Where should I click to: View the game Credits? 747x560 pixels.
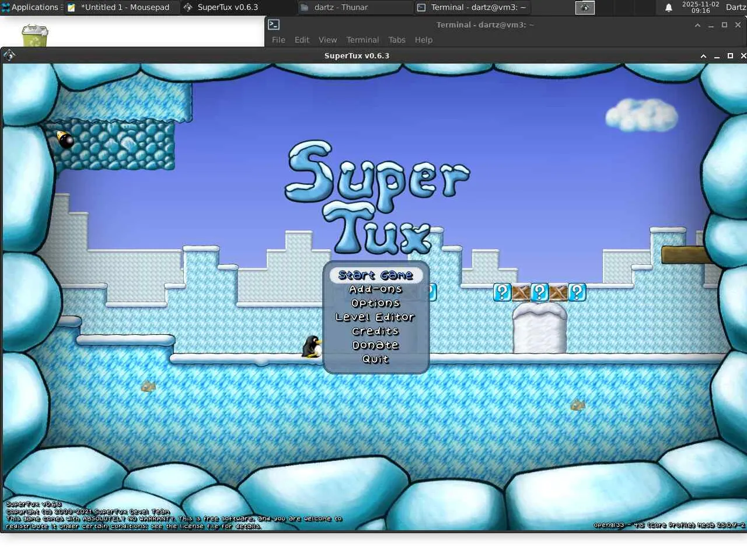coord(375,331)
